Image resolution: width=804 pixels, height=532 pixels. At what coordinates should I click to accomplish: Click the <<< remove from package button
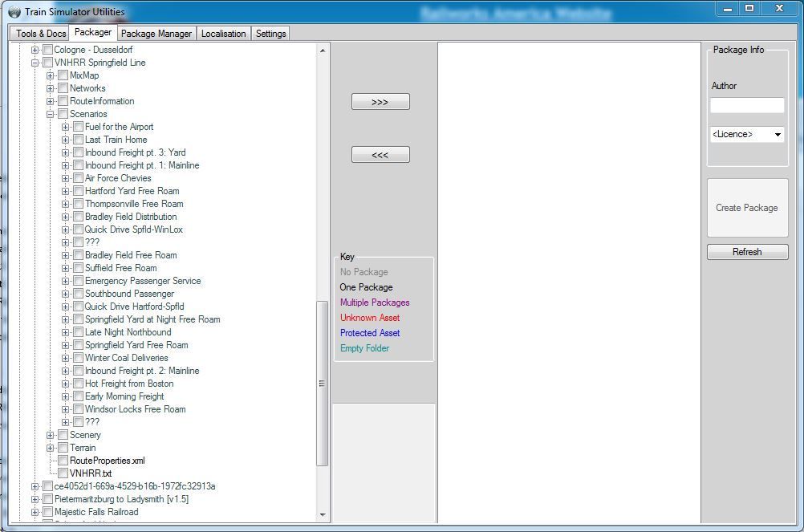pyautogui.click(x=380, y=154)
